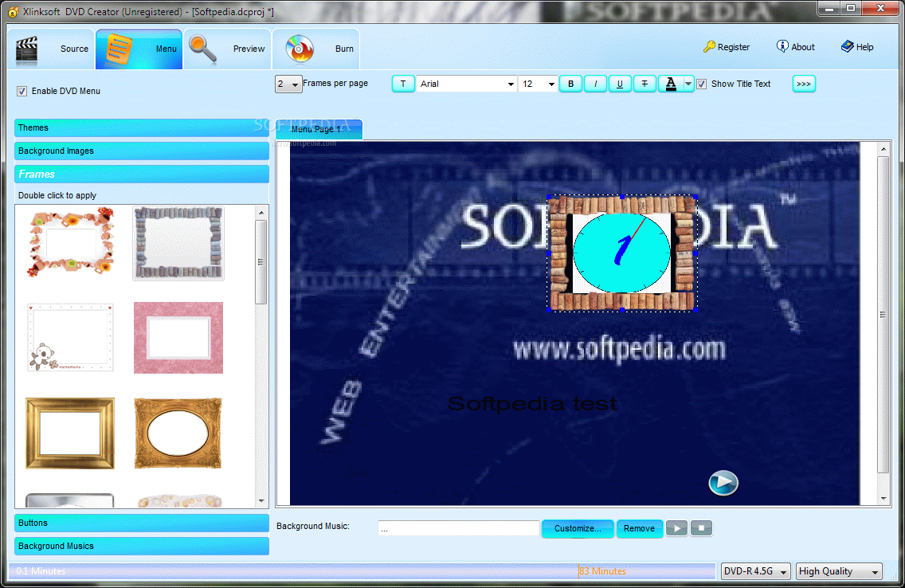Screen dimensions: 905x588
Task: Click the disc capacity usage bar
Action: click(x=362, y=571)
